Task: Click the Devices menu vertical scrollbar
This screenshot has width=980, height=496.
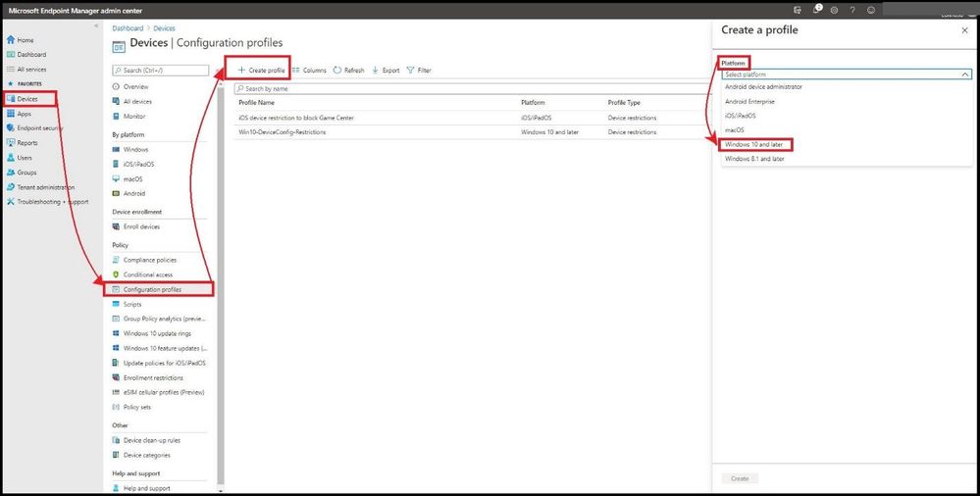Action: (220, 287)
